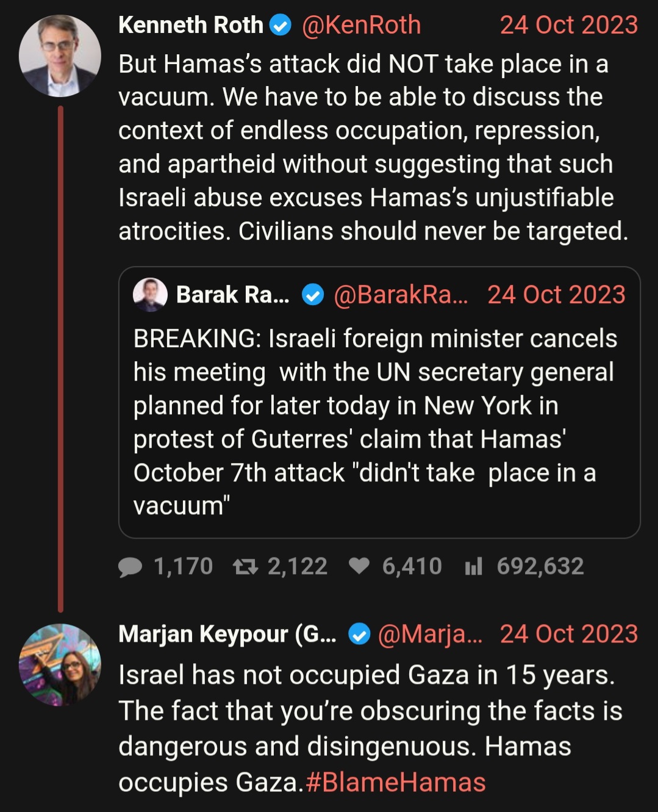
Task: Click the reply speech bubble icon
Action: (130, 567)
